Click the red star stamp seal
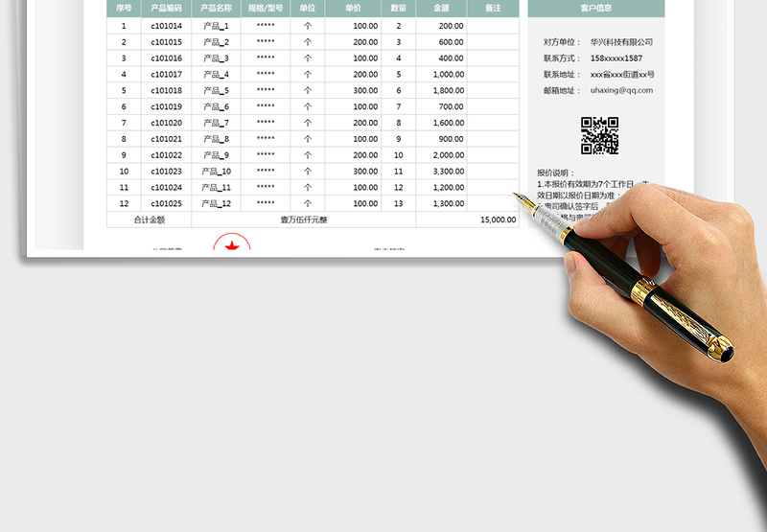The height and width of the screenshot is (532, 767). (x=231, y=243)
